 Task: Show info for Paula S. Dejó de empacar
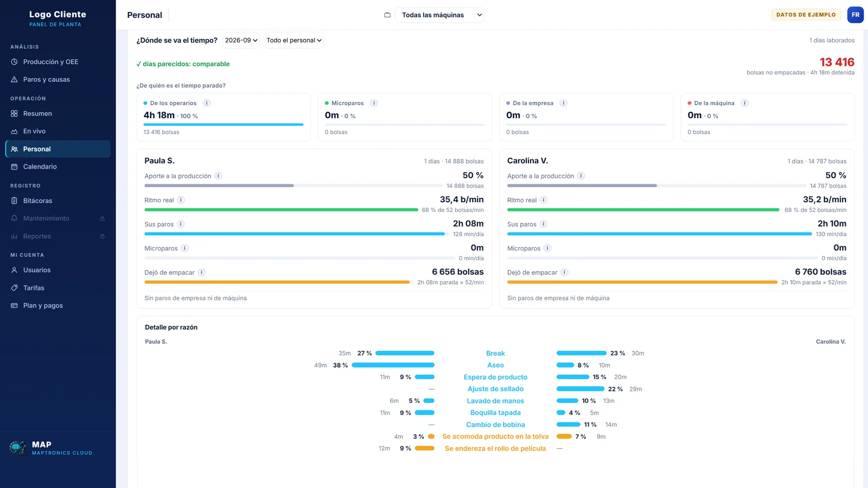click(201, 272)
